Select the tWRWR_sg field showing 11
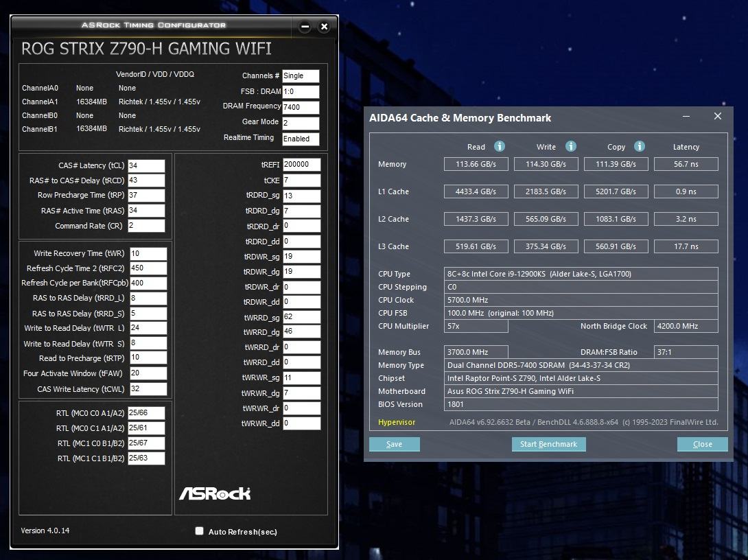 [301, 377]
